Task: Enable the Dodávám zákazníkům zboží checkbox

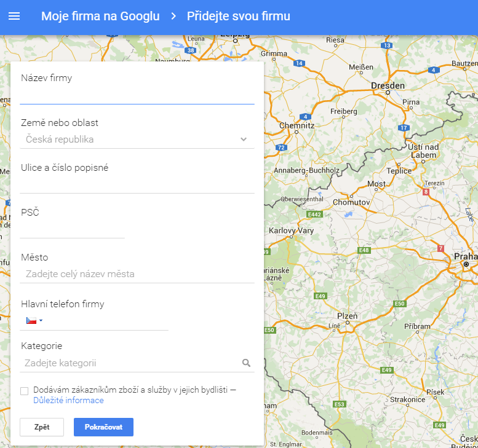Action: pos(25,391)
